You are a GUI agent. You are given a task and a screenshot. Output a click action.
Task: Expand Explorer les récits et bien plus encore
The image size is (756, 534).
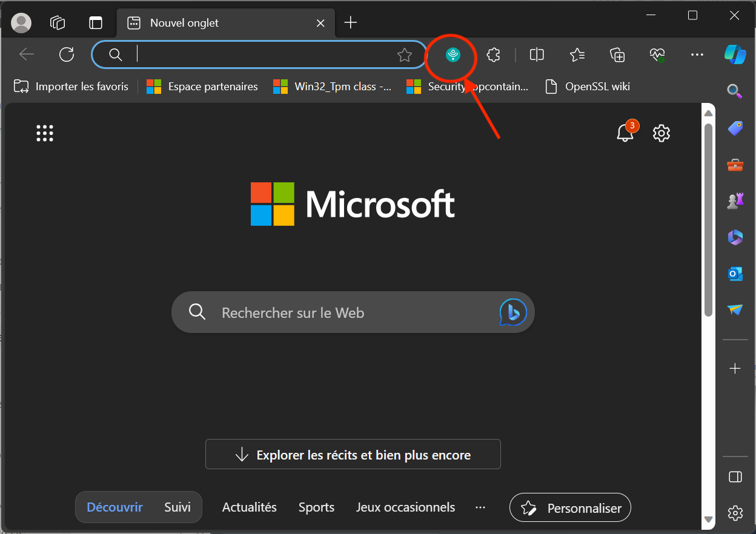coord(353,455)
